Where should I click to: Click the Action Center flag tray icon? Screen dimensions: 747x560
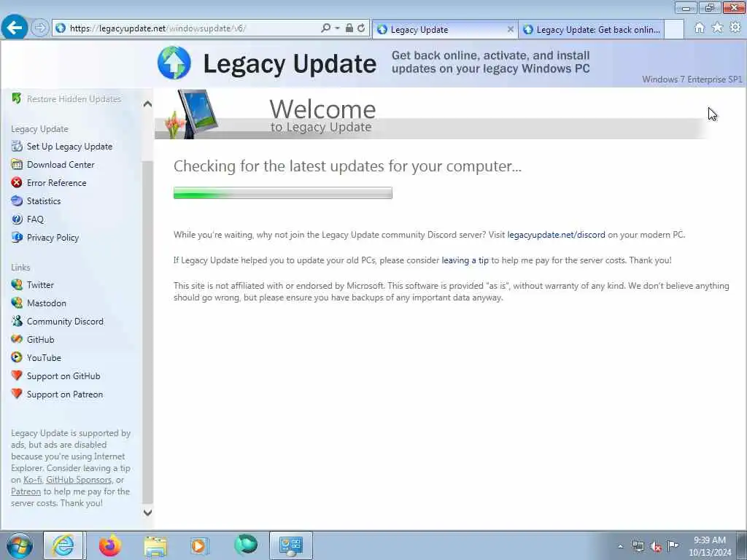(673, 545)
